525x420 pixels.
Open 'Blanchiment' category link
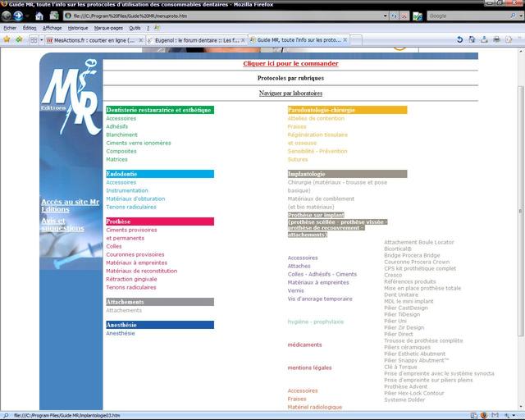pyautogui.click(x=122, y=135)
